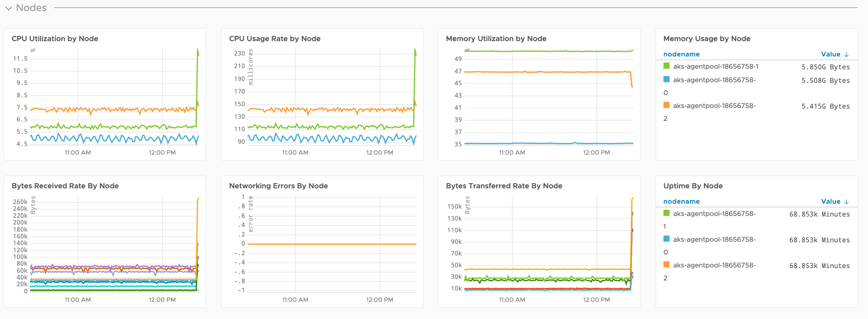Screen dimensions: 868x319
Task: Click the CPU Usage Rate by Node title
Action: pos(275,39)
